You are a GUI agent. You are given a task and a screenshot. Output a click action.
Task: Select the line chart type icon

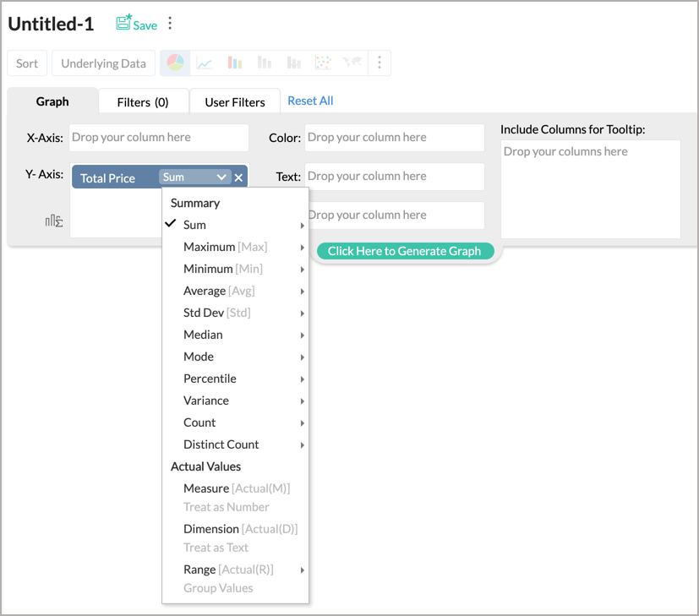[204, 63]
